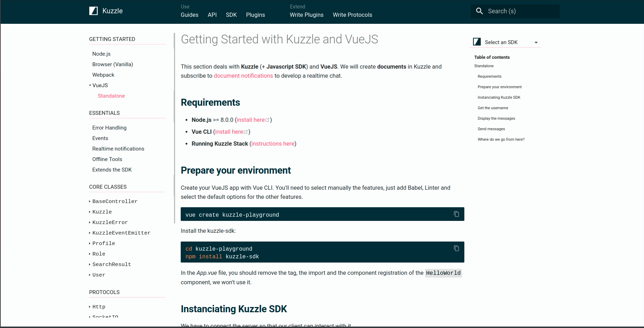Screen dimensions: 644x328
Task: Open the Write Plugins menu item
Action: pos(307,15)
